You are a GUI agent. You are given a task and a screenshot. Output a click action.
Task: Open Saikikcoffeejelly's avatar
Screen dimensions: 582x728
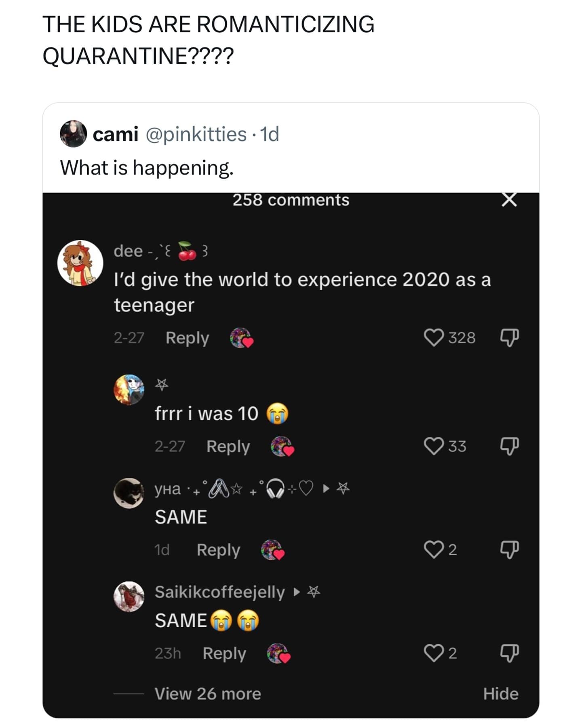[129, 597]
